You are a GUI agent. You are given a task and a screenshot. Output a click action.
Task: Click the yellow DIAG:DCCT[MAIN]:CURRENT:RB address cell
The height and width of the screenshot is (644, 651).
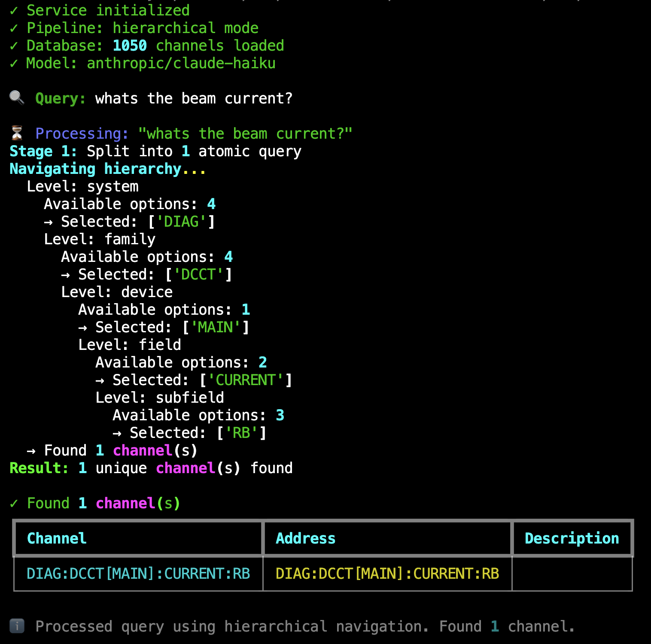(x=387, y=574)
